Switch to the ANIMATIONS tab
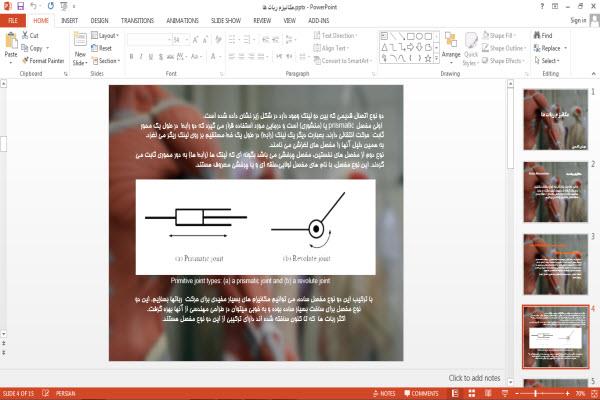Image resolution: width=600 pixels, height=400 pixels. 182,21
